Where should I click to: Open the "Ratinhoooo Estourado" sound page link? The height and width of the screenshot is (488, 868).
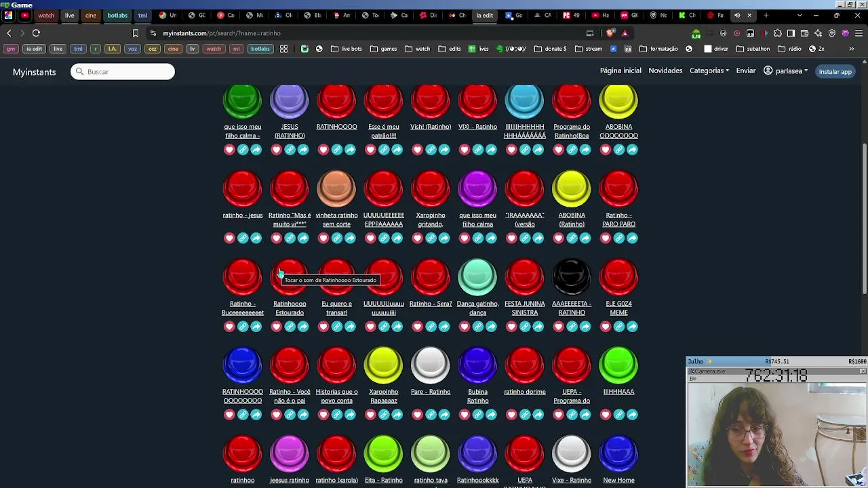pyautogui.click(x=290, y=308)
